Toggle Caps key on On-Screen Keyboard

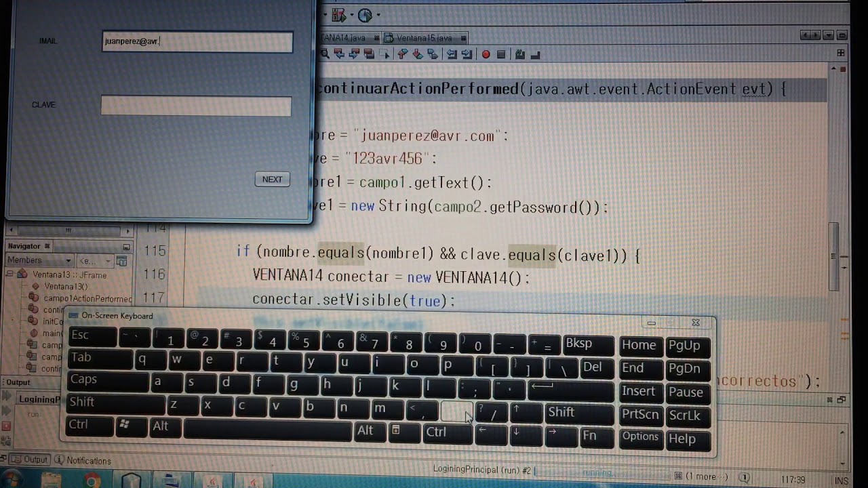pos(108,382)
